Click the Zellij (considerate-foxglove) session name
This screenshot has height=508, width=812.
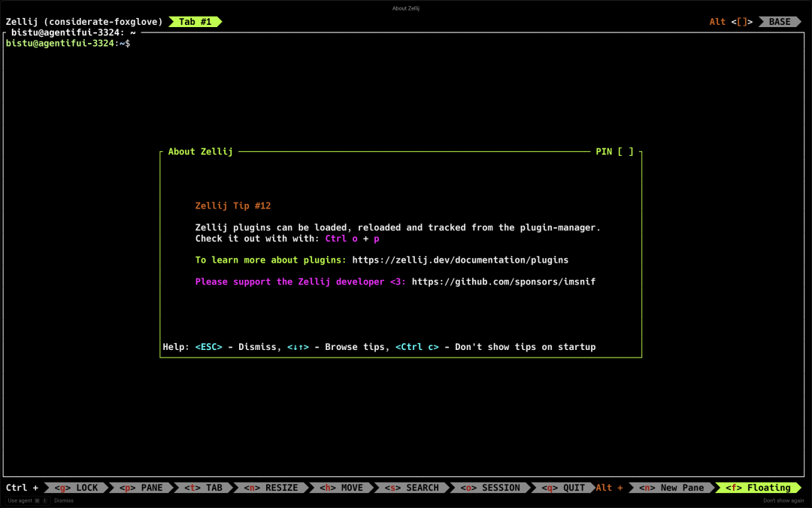(x=84, y=22)
